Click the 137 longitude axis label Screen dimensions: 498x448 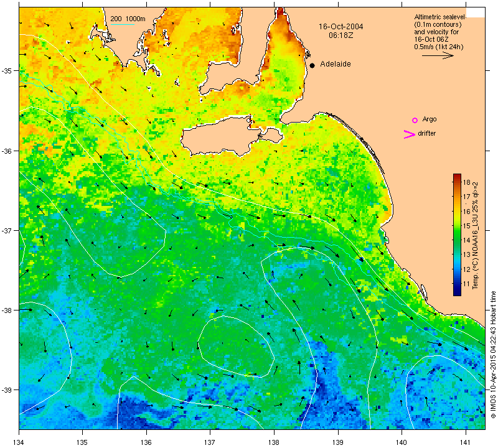(210, 442)
